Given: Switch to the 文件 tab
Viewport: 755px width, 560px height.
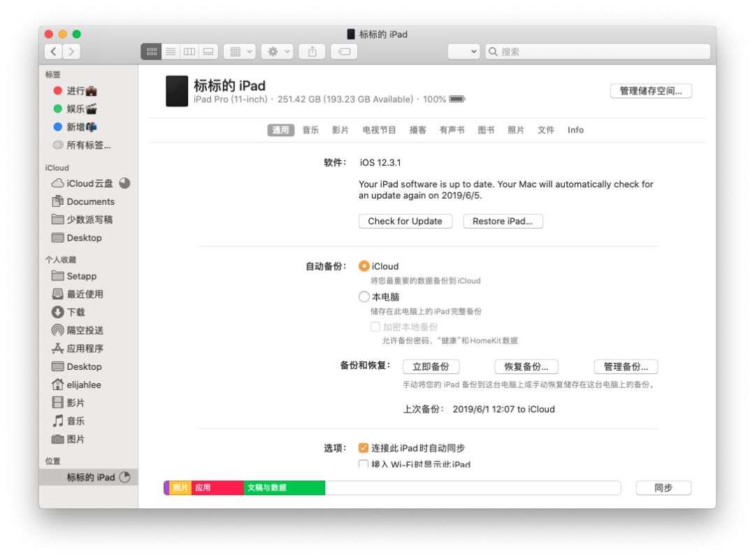Looking at the screenshot, I should 546,130.
